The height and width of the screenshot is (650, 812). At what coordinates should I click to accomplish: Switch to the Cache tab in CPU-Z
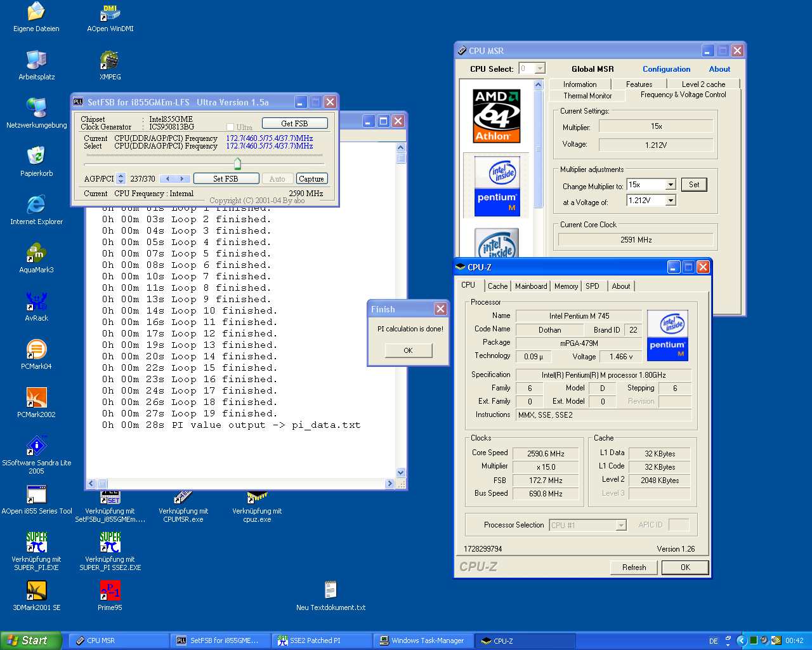pos(497,286)
